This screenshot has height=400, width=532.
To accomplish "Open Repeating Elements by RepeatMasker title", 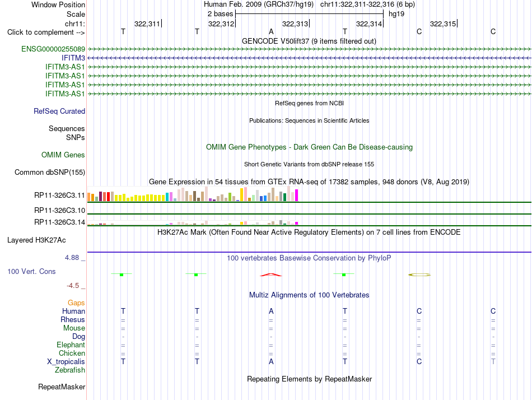I will pos(309,379).
